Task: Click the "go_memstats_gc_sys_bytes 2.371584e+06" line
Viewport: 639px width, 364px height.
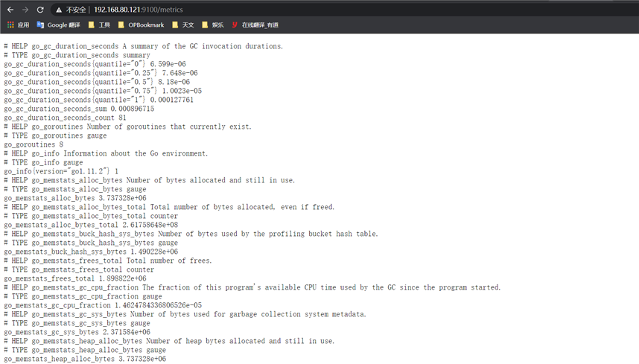Action: click(77, 333)
